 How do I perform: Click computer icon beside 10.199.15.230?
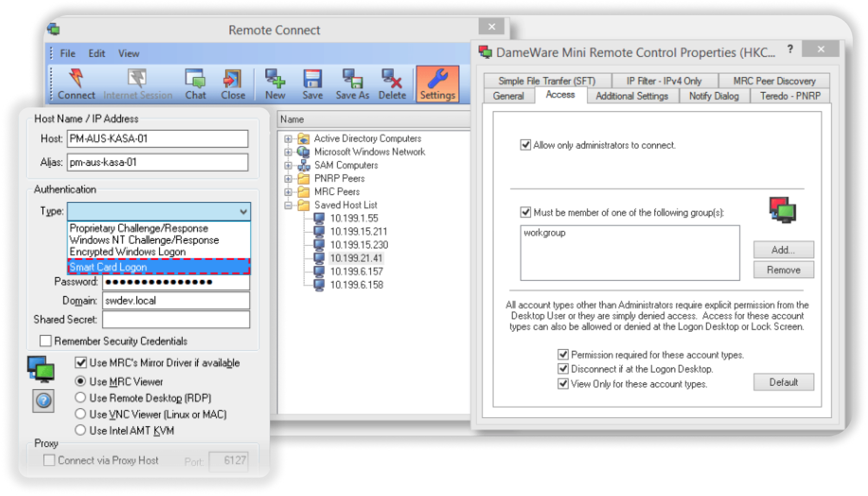(320, 245)
